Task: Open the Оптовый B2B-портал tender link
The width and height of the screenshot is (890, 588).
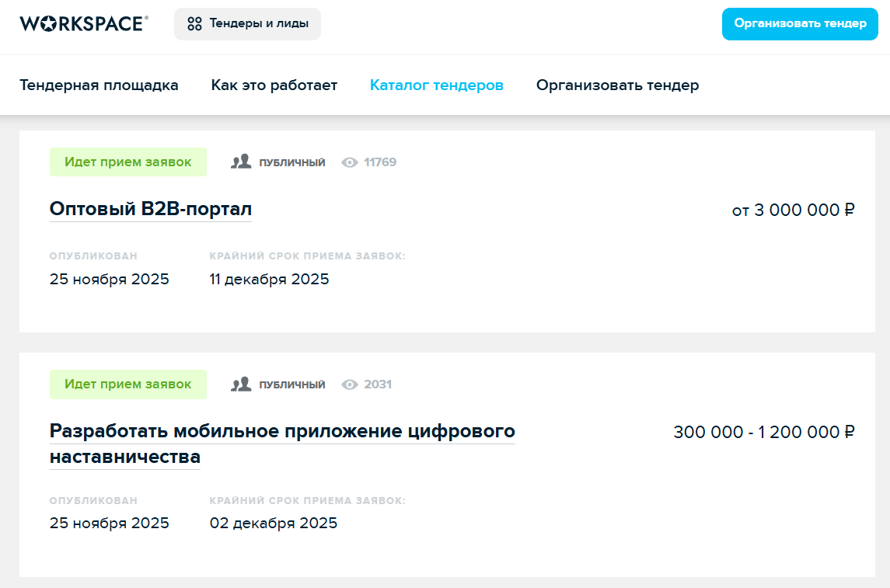Action: click(x=151, y=209)
